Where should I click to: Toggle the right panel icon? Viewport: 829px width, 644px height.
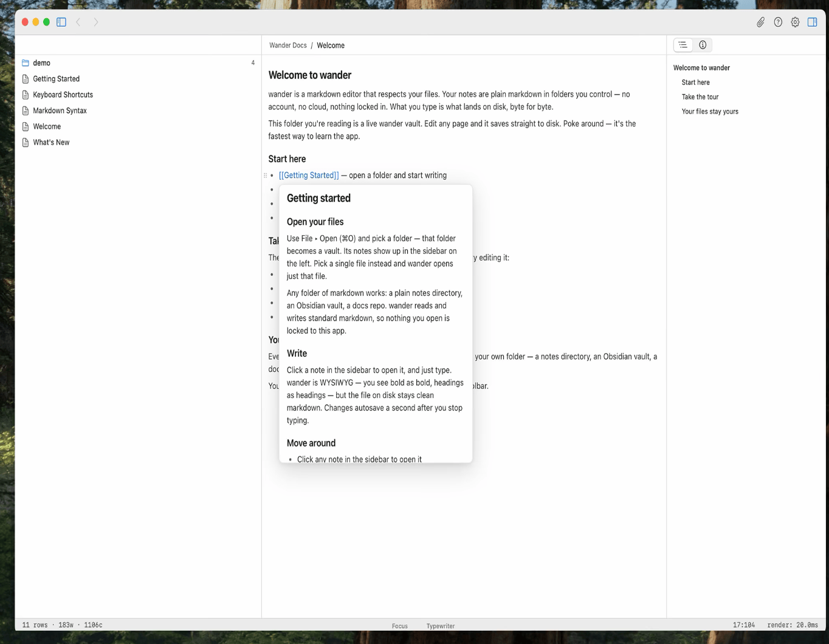(812, 22)
